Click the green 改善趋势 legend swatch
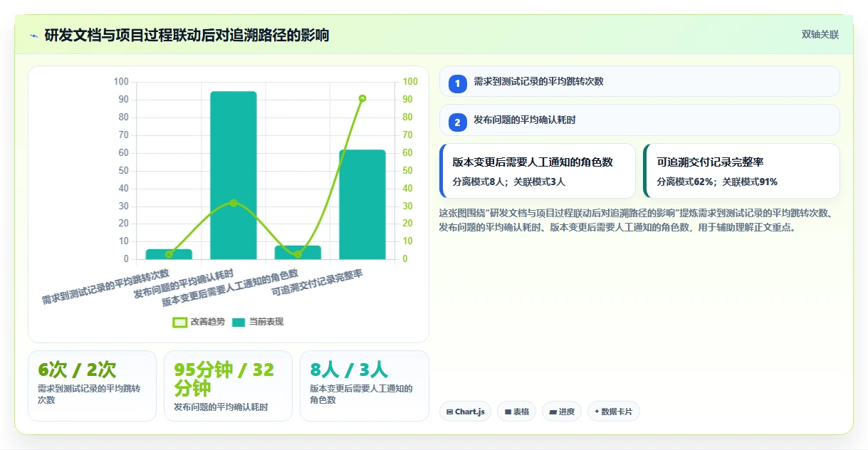Screen dimensions: 868x450 tap(180, 323)
